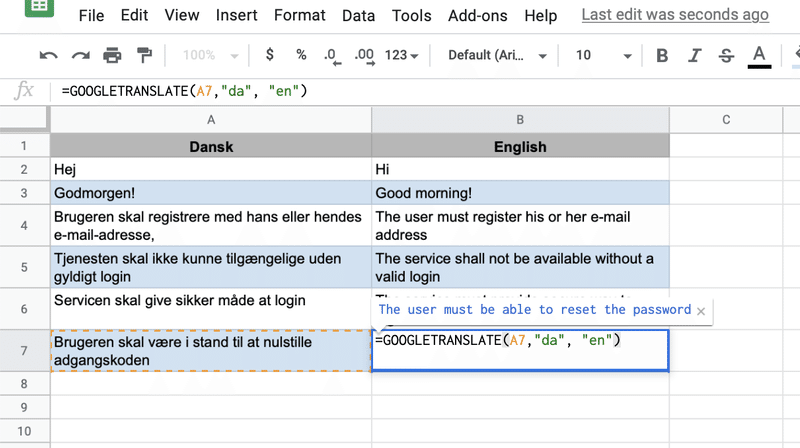Select row 7 header
The width and height of the screenshot is (800, 448).
(24, 351)
